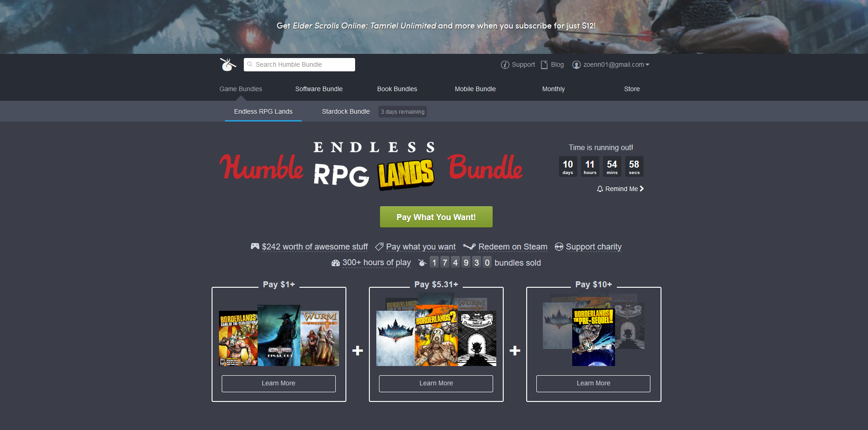868x430 pixels.
Task: Click the Humble Bundle logo icon
Action: click(x=228, y=64)
